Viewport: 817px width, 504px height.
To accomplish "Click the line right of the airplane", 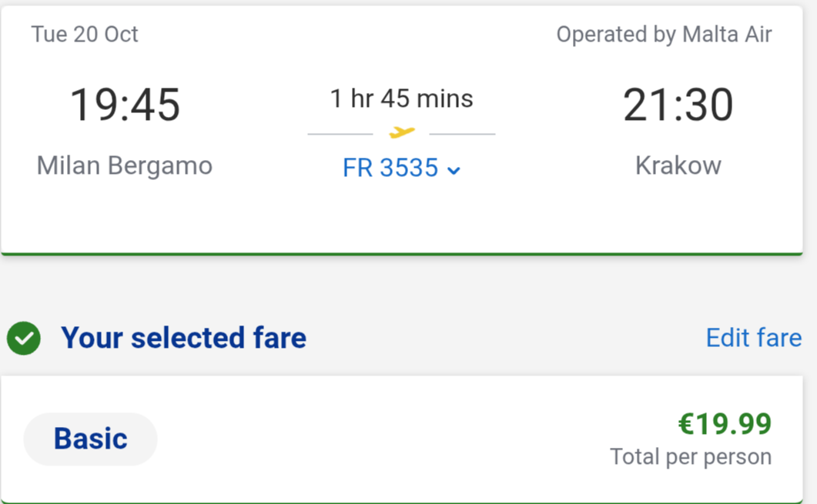I will click(462, 134).
